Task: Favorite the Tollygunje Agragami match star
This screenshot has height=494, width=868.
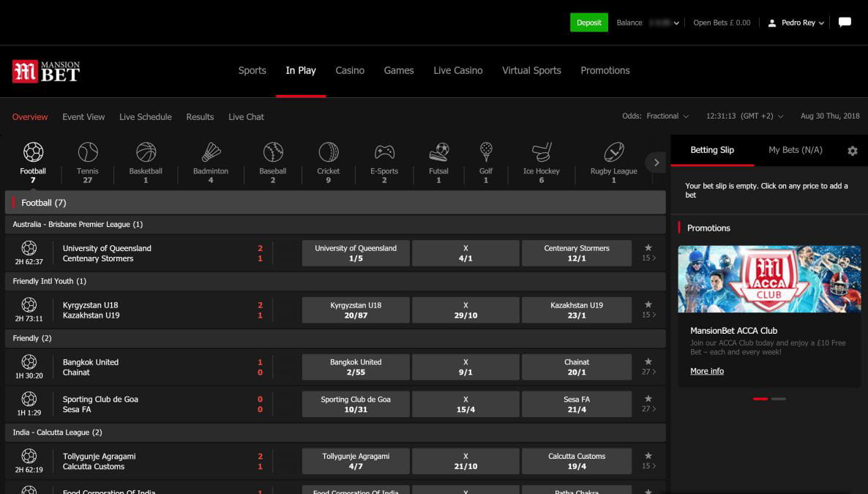Action: click(648, 456)
